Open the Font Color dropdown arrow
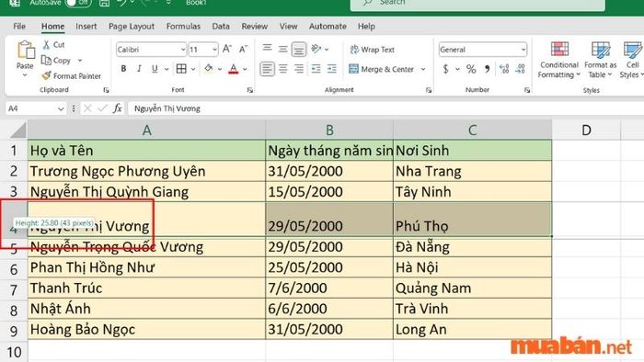Image resolution: width=644 pixels, height=362 pixels. 246,69
